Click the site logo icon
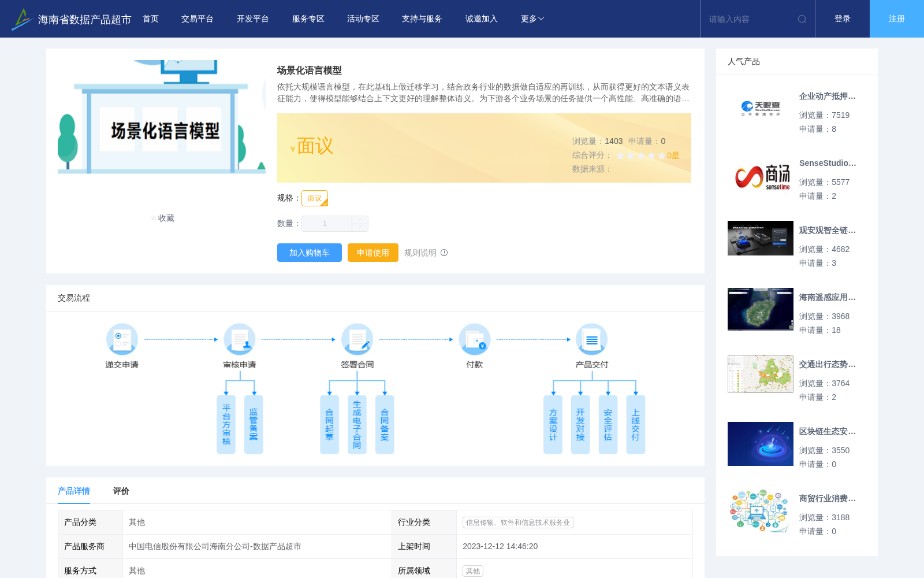Viewport: 924px width, 578px height. [21, 19]
